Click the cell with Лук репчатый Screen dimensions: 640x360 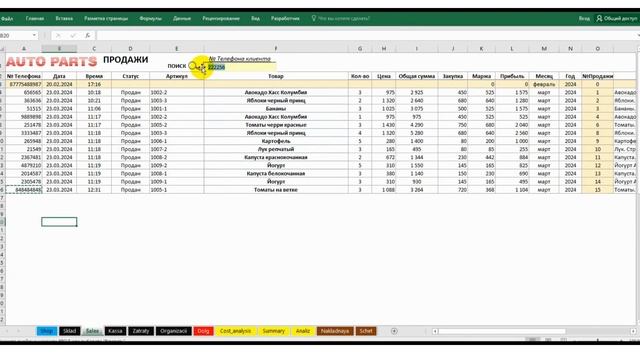point(276,149)
